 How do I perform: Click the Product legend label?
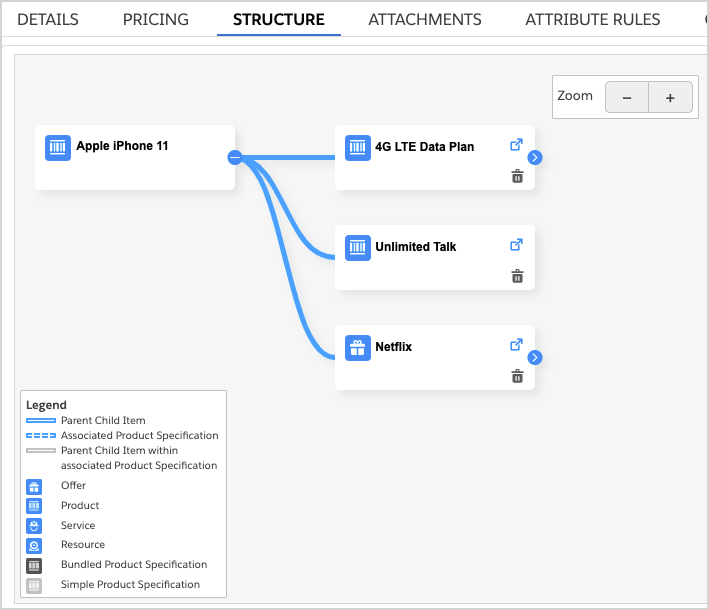tap(80, 505)
